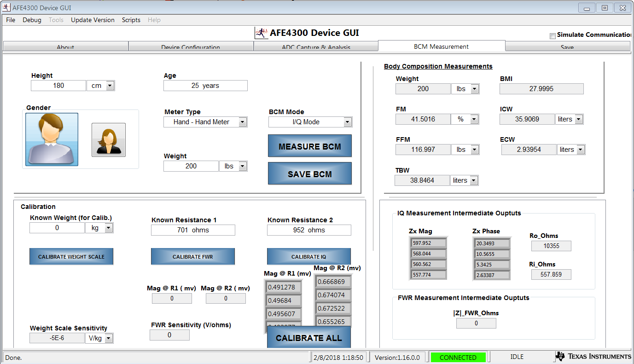Click Zx Mag value 597.952

428,243
